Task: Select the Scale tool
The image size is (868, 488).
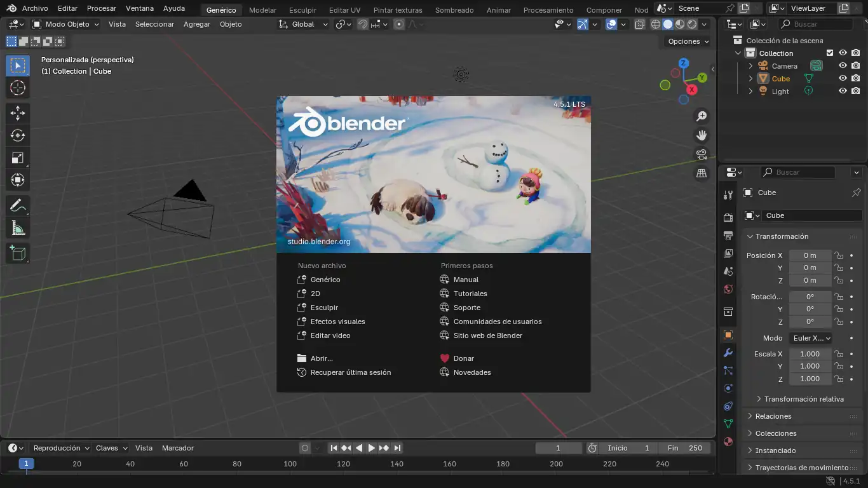Action: coord(18,158)
